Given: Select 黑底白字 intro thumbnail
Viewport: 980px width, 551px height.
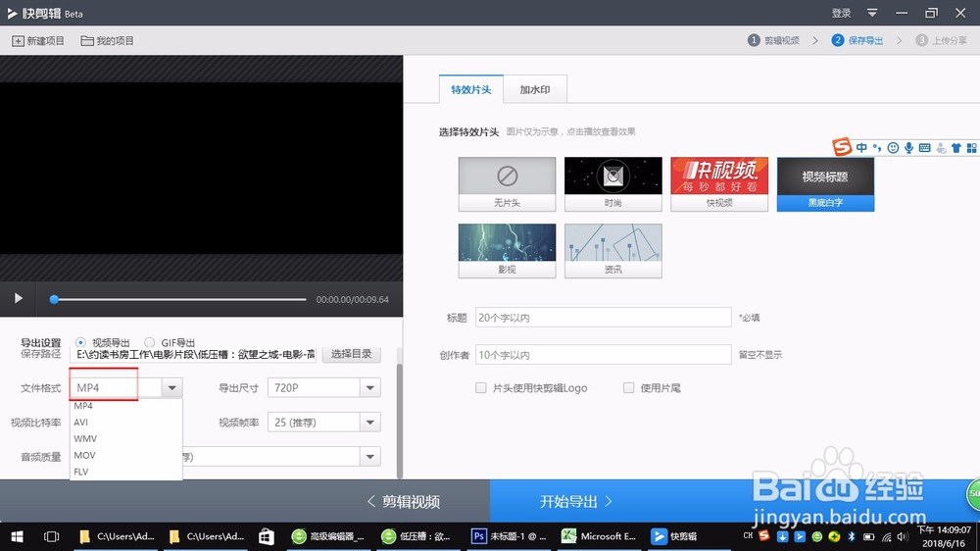Looking at the screenshot, I should (825, 184).
